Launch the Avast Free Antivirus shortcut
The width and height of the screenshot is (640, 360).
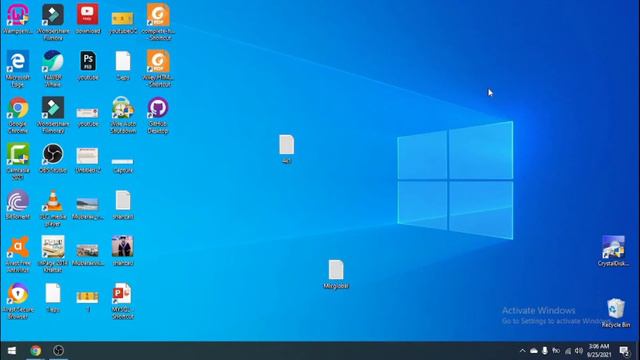(18, 255)
